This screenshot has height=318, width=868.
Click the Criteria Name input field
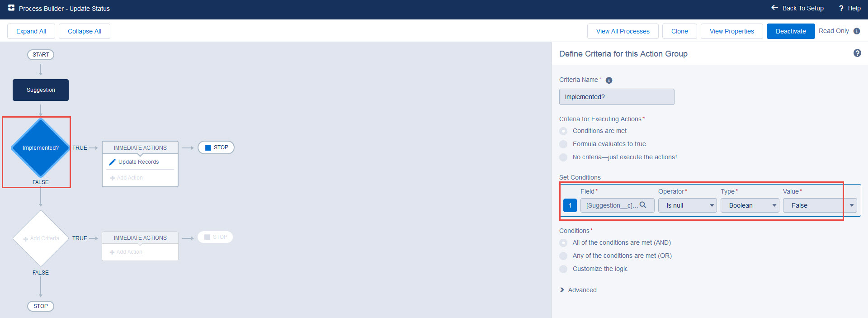pyautogui.click(x=617, y=97)
